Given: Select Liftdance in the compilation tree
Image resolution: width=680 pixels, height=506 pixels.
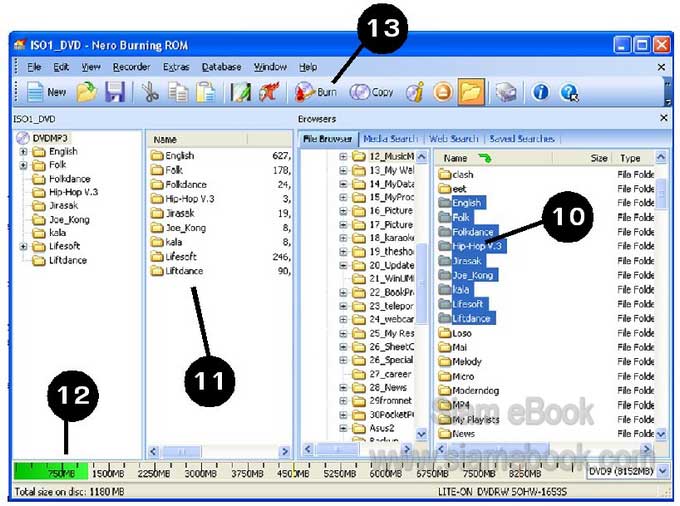Looking at the screenshot, I should [x=60, y=260].
